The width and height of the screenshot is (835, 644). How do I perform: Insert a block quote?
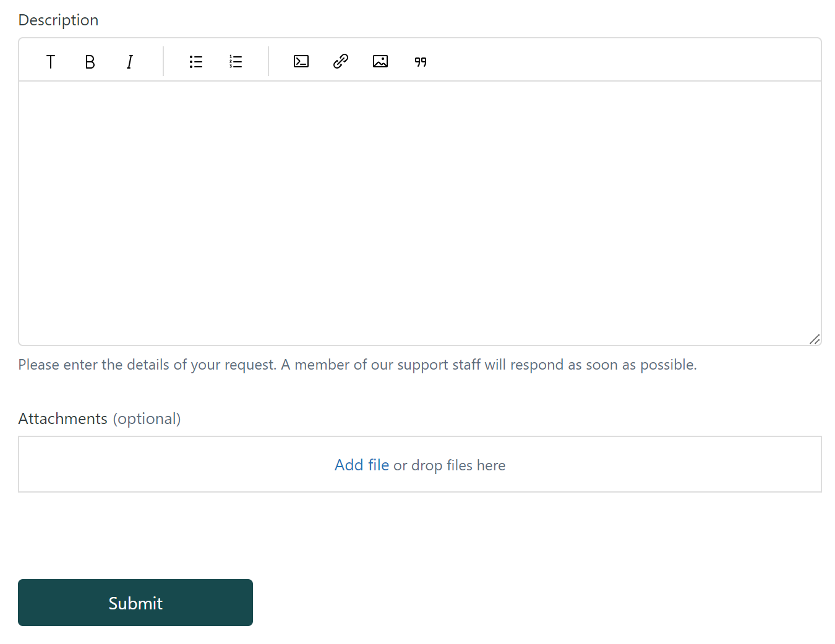(421, 62)
